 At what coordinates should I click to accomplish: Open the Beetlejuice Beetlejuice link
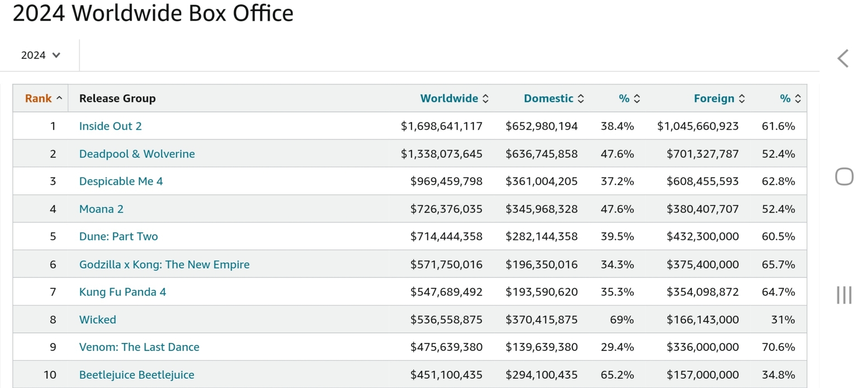137,375
